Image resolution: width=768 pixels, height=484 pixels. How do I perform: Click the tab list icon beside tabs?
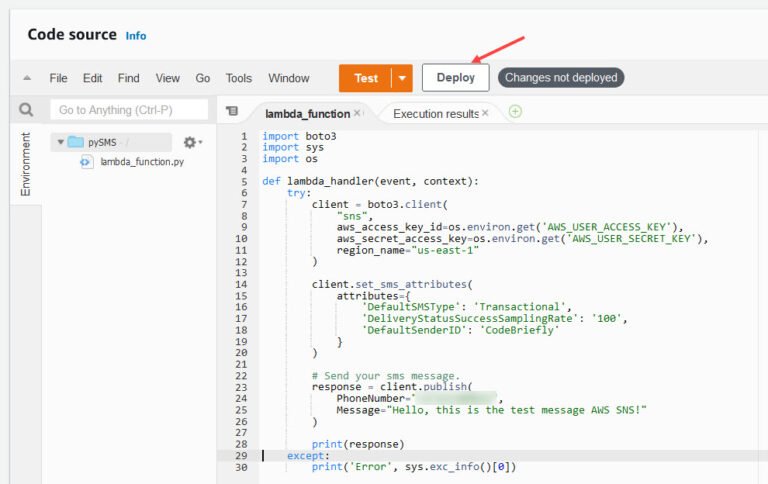232,112
